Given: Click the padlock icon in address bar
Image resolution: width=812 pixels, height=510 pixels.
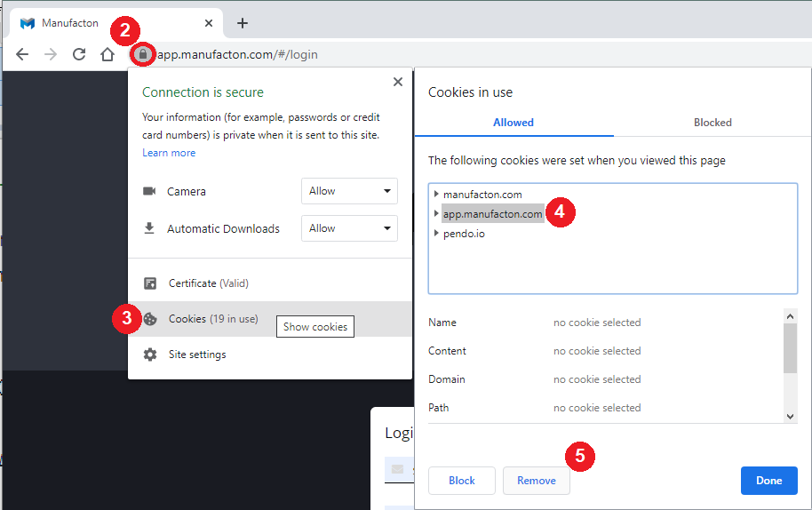Looking at the screenshot, I should (142, 54).
